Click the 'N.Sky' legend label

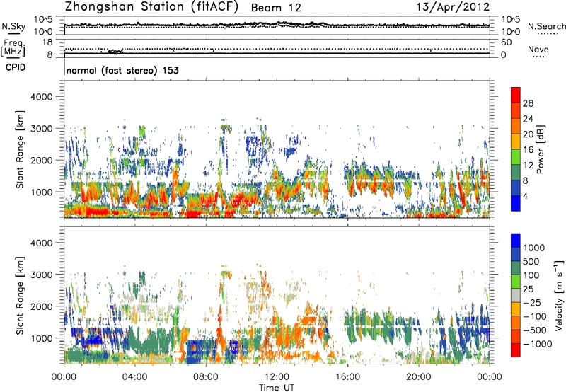point(13,26)
